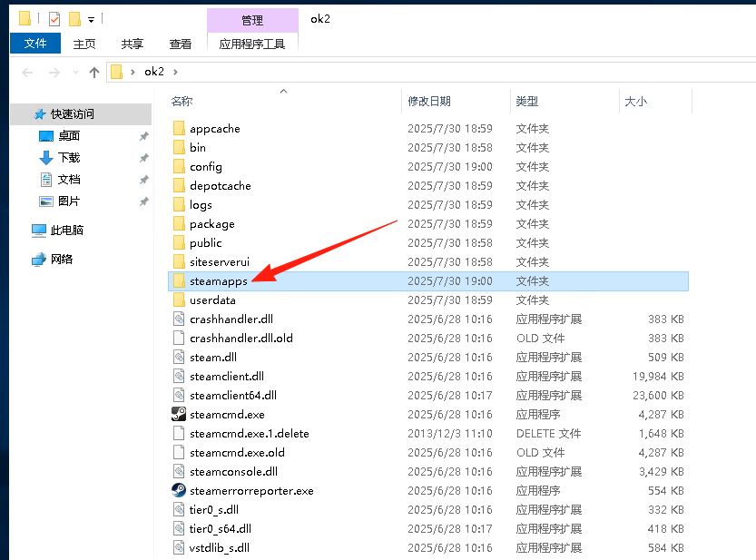The height and width of the screenshot is (560, 756).
Task: Click the steamconsole.dll file icon
Action: (x=179, y=471)
